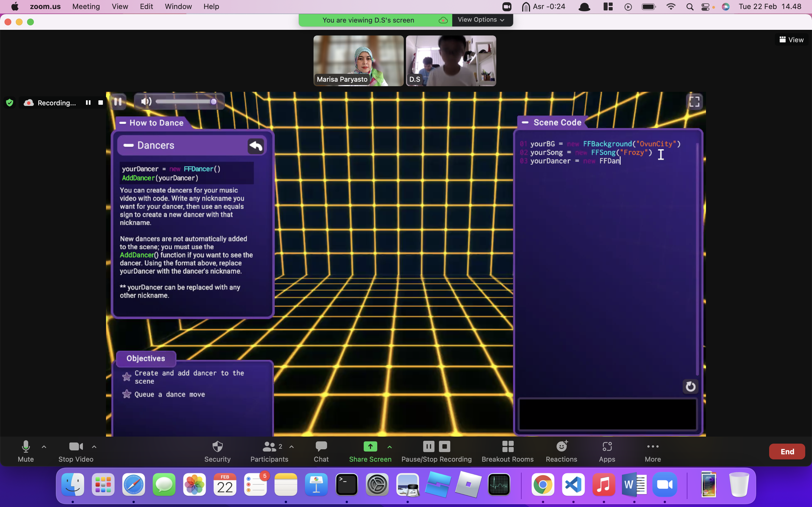Click the fullscreen toggle icon in Scene Code
The height and width of the screenshot is (507, 812).
694,102
